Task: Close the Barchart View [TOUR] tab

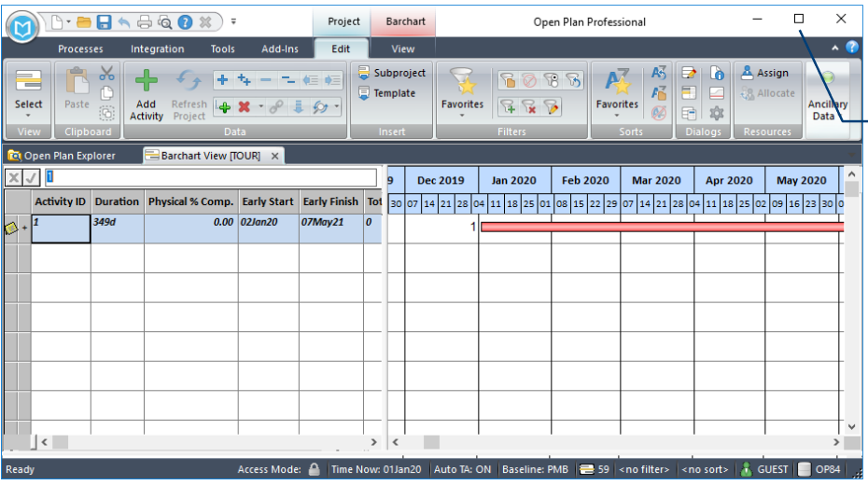Action: (274, 156)
